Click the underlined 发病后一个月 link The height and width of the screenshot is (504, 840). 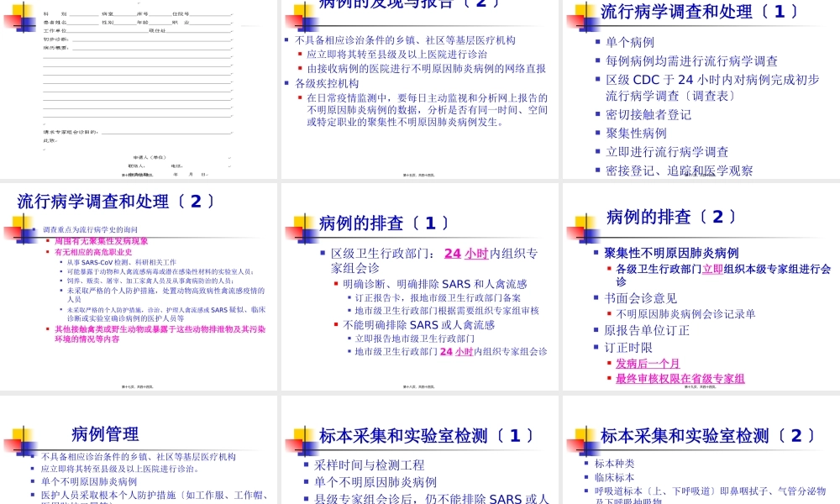click(647, 363)
